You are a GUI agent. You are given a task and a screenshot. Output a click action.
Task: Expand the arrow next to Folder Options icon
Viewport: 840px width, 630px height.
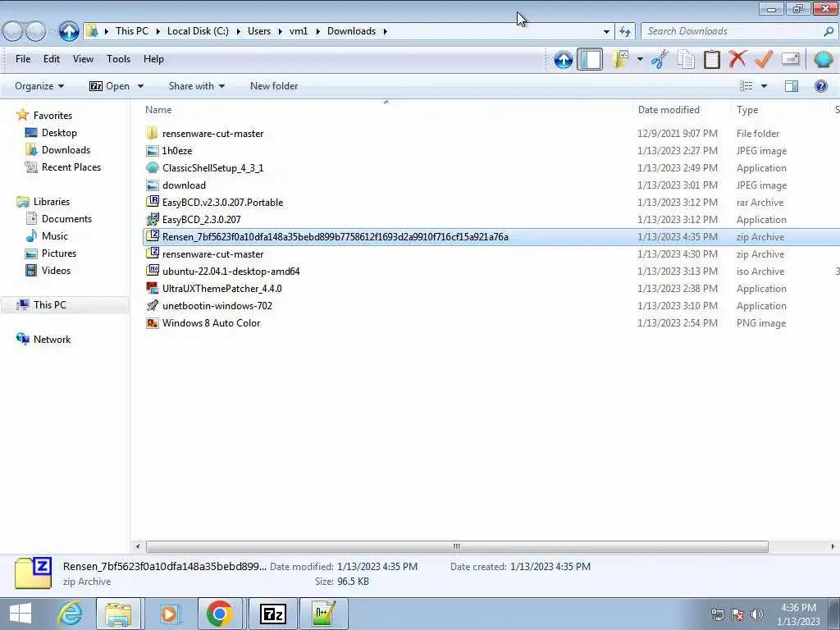pos(640,59)
